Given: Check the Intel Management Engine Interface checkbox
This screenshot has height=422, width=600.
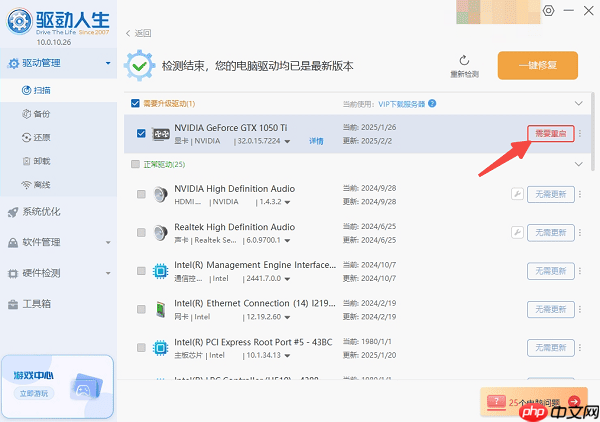Looking at the screenshot, I should (x=141, y=271).
